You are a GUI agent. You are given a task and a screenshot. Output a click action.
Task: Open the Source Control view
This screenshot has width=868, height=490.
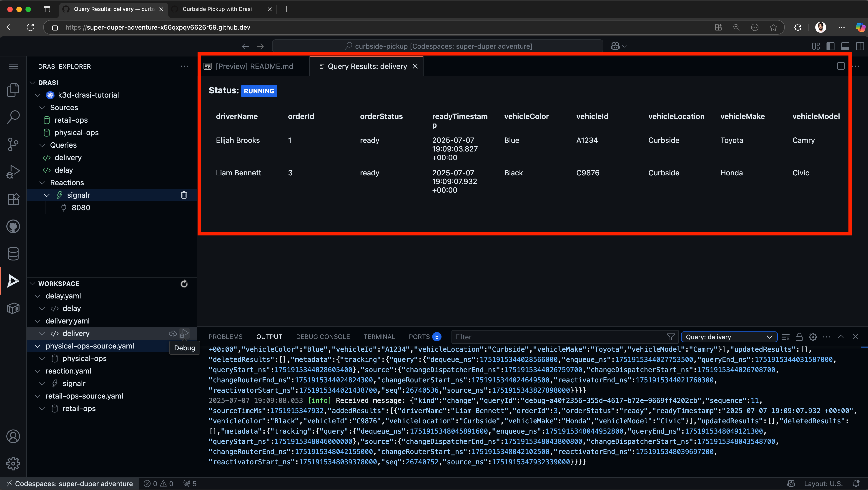13,144
